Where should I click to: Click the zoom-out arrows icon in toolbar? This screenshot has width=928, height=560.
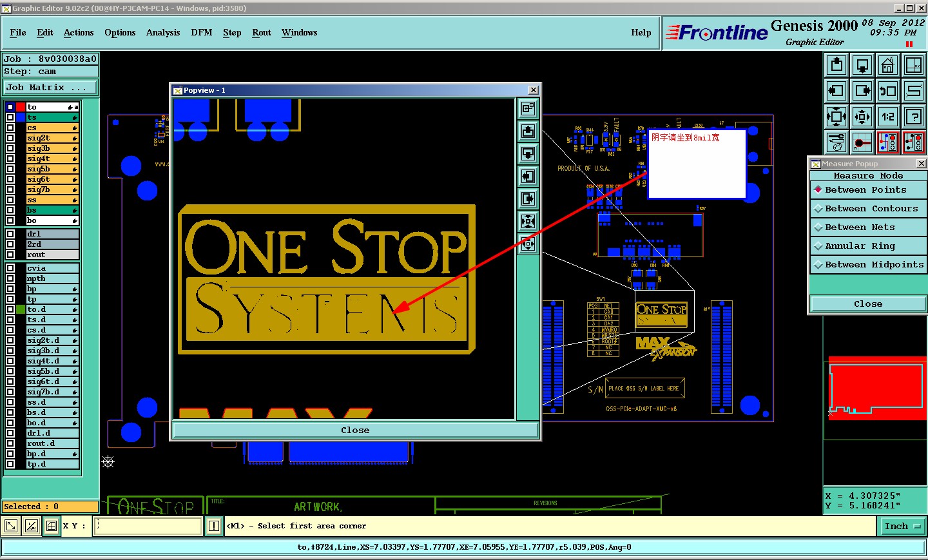862,117
